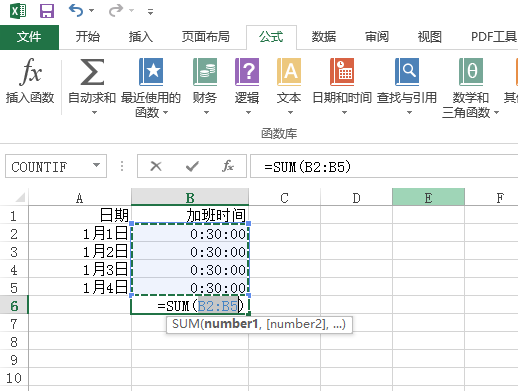
Task: Expand the 日期和时间 dropdown arrow
Action: click(344, 113)
